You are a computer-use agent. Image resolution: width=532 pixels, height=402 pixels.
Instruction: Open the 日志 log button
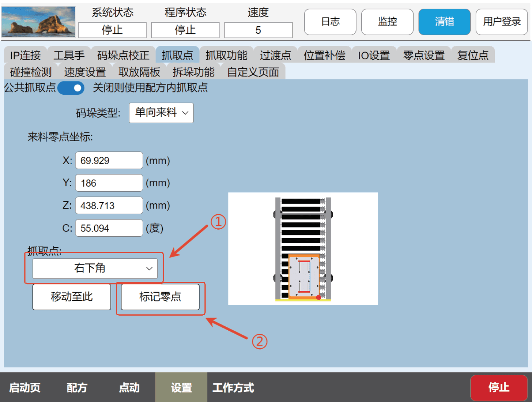pyautogui.click(x=330, y=22)
